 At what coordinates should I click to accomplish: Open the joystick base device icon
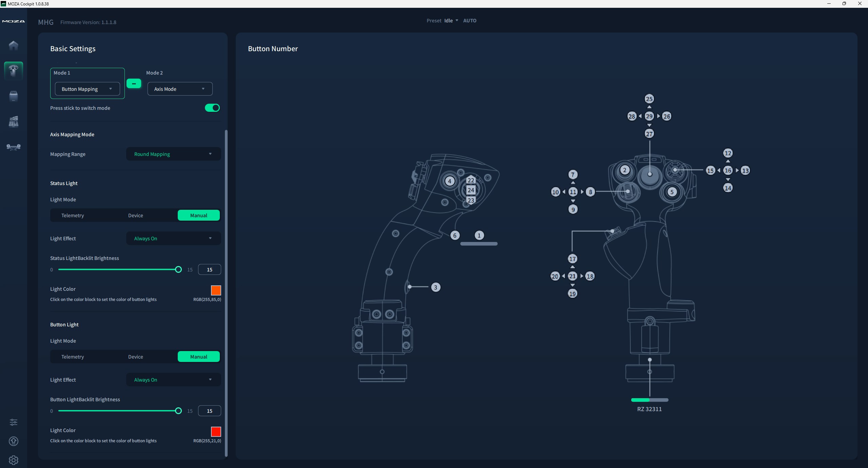(14, 96)
